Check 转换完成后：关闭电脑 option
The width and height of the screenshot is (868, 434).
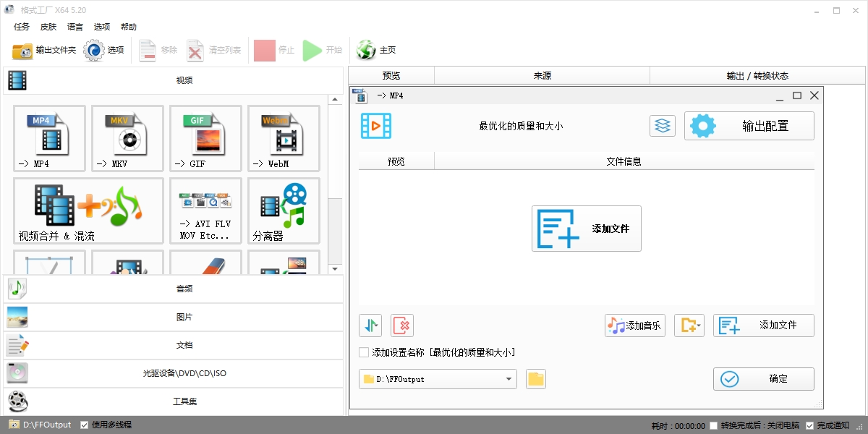coord(714,425)
